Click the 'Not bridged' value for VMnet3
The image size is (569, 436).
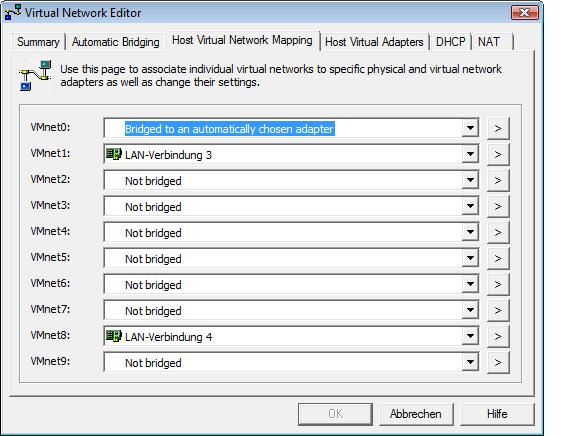coord(153,207)
